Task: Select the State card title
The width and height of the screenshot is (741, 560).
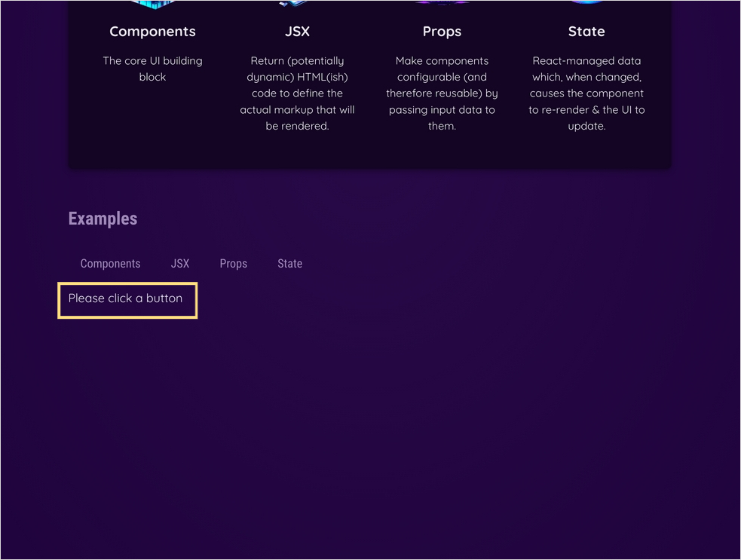Action: 586,32
